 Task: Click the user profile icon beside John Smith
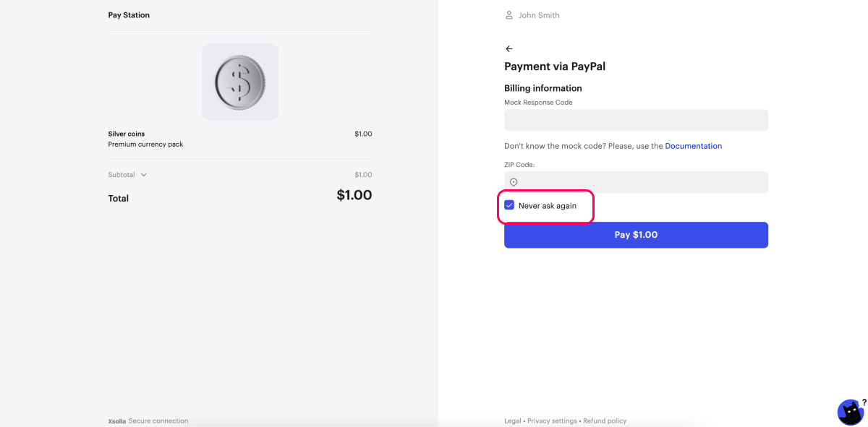509,15
